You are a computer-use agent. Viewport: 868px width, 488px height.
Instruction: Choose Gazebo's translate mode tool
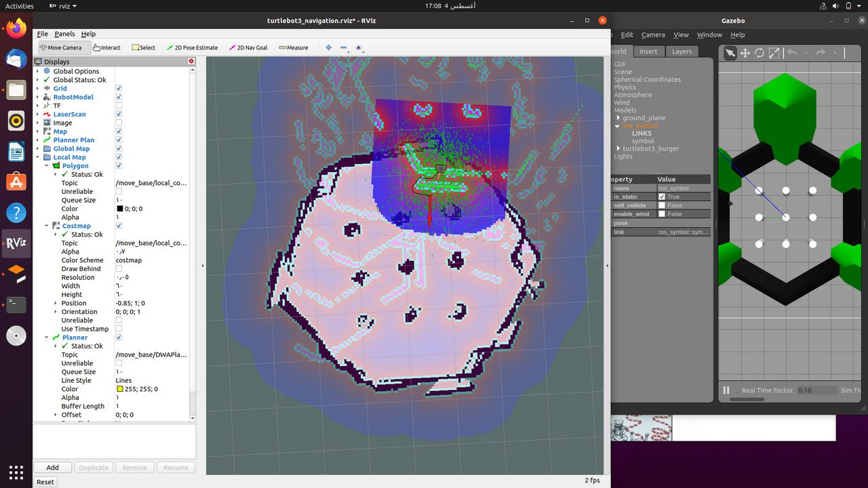tap(745, 53)
